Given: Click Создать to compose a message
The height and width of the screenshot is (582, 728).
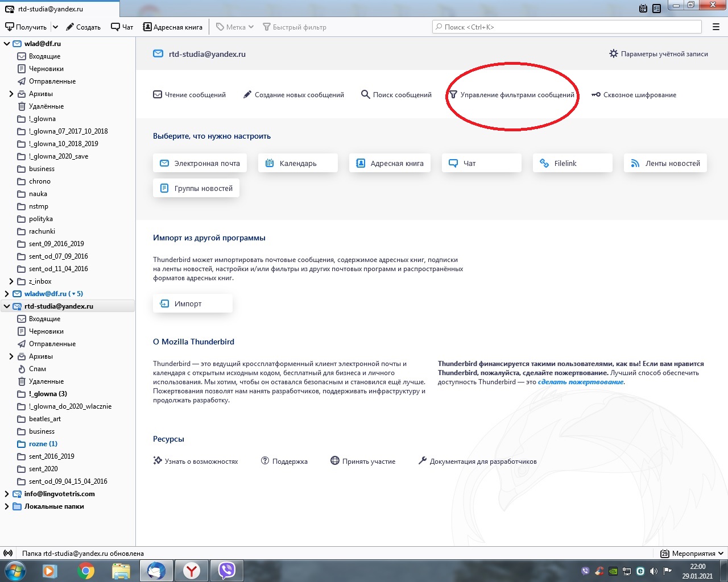Looking at the screenshot, I should [x=83, y=27].
